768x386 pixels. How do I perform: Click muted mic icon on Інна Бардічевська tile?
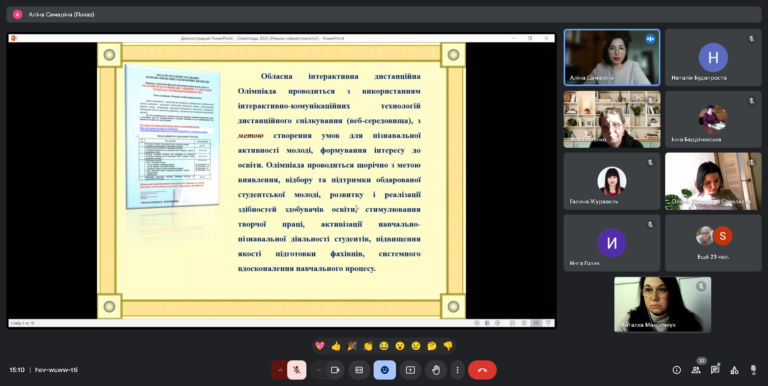[x=751, y=100]
